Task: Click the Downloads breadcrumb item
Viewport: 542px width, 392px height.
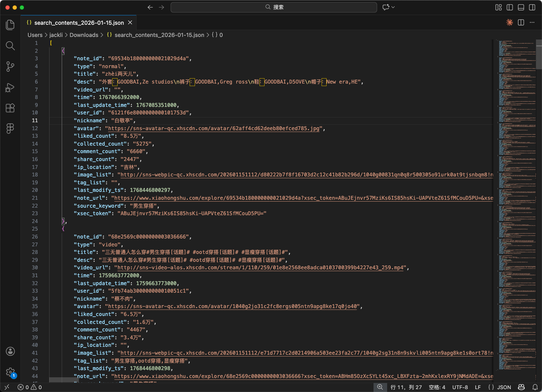Action: (84, 35)
